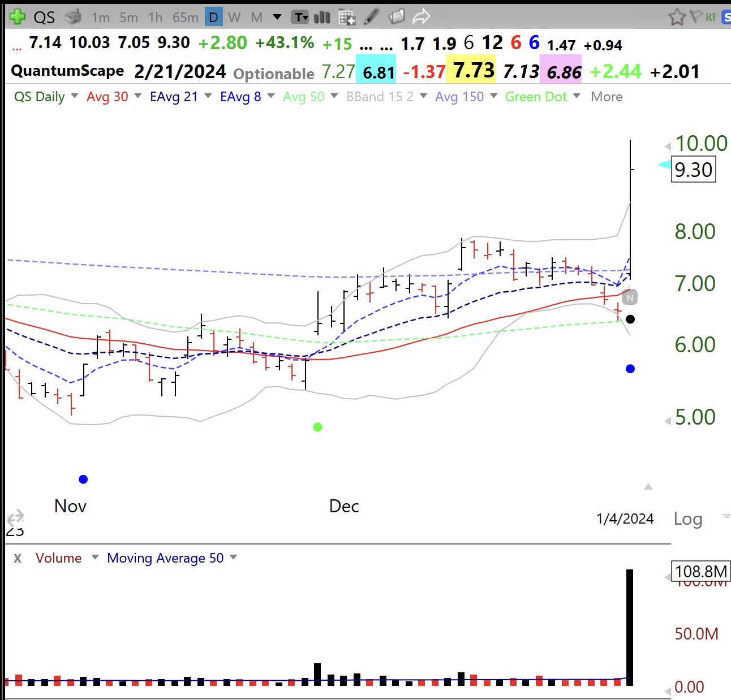Viewport: 731px width, 700px height.
Task: Select the Weekly (W) time frame
Action: click(x=234, y=18)
